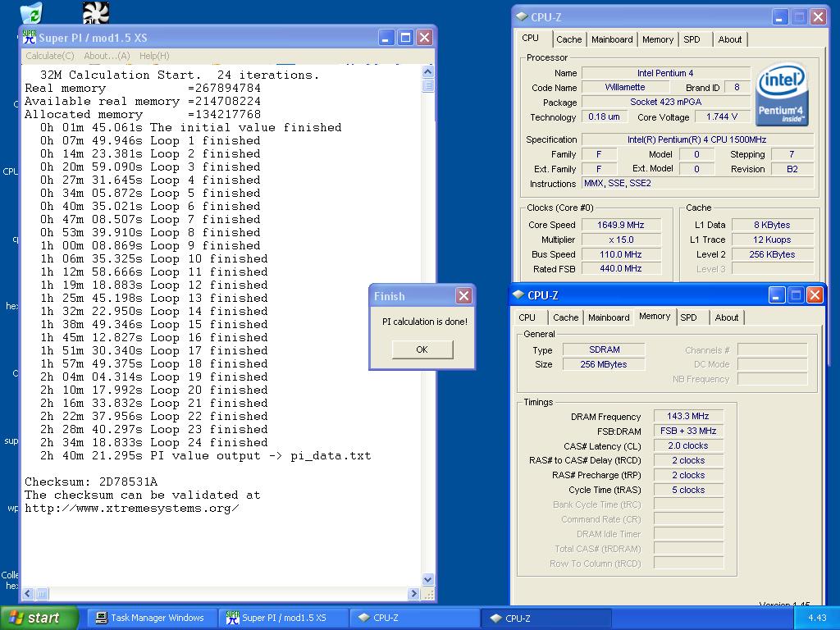This screenshot has width=840, height=630.
Task: Click Instructions value MMX, SSE, SSE2
Action: pyautogui.click(x=697, y=183)
